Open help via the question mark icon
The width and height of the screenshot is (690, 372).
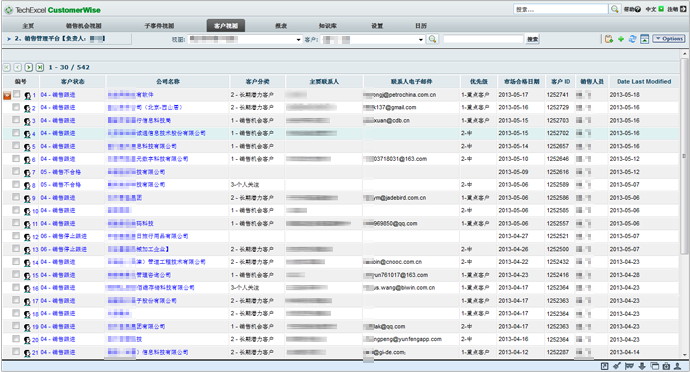(638, 9)
